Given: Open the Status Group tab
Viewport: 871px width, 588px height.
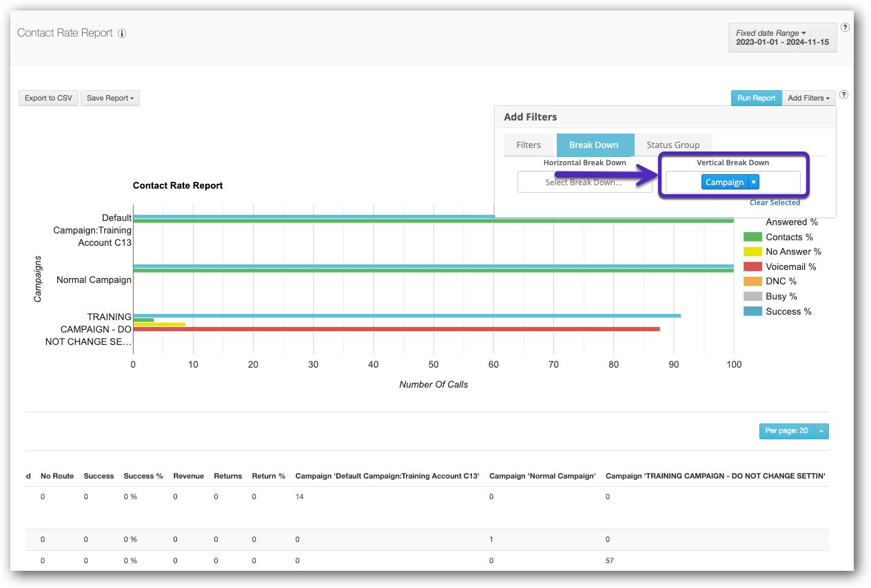Looking at the screenshot, I should 673,145.
